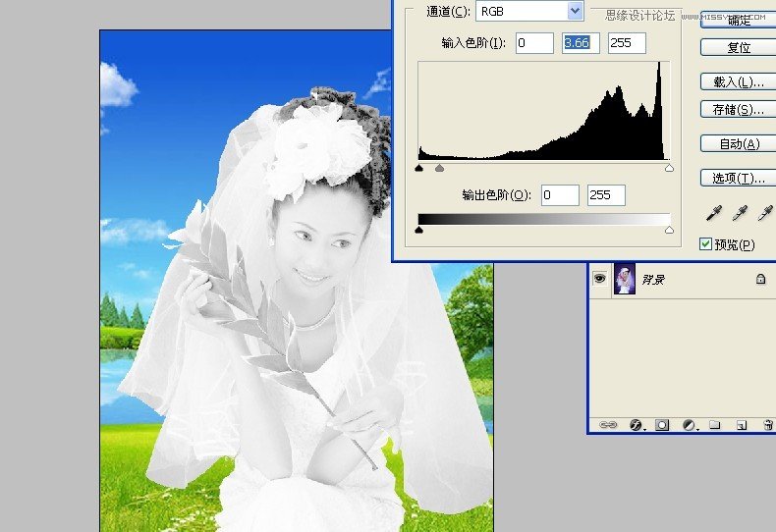
Task: Click output white level slider triangle
Action: point(669,230)
